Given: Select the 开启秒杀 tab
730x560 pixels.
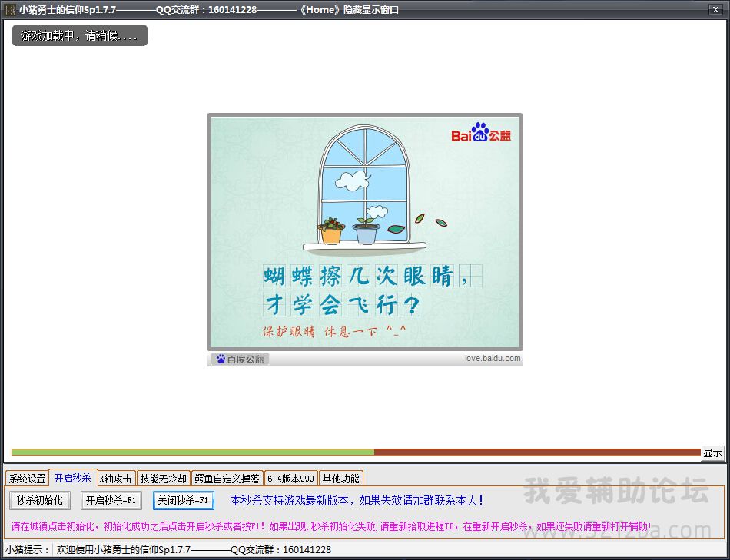Looking at the screenshot, I should (73, 478).
